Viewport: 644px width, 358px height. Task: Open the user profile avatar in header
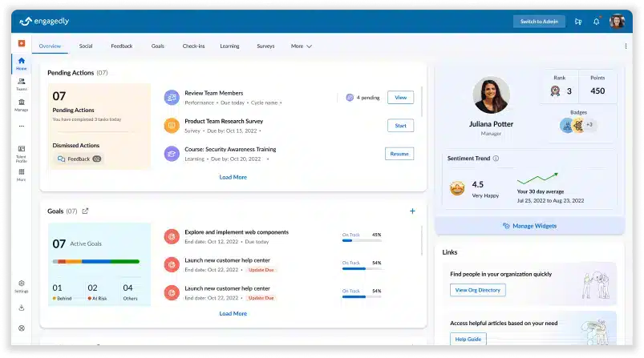coord(616,22)
